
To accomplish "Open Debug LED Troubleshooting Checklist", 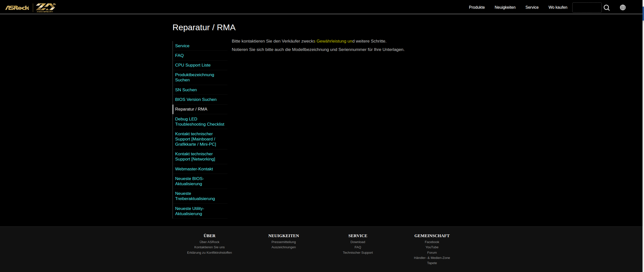I will pos(199,122).
